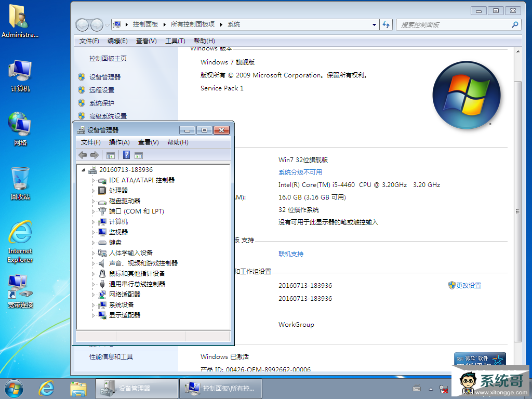Show hidden tray icons arrow
The image size is (532, 399).
click(x=431, y=389)
